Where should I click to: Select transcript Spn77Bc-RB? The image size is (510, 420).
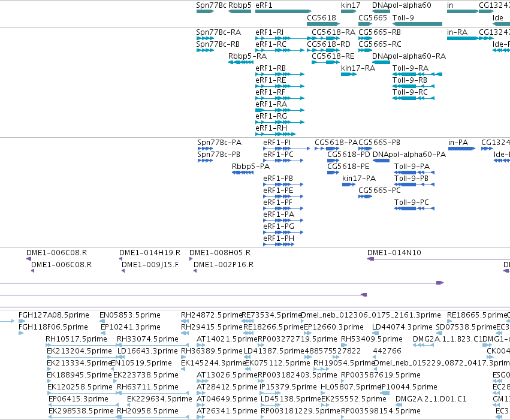click(218, 44)
